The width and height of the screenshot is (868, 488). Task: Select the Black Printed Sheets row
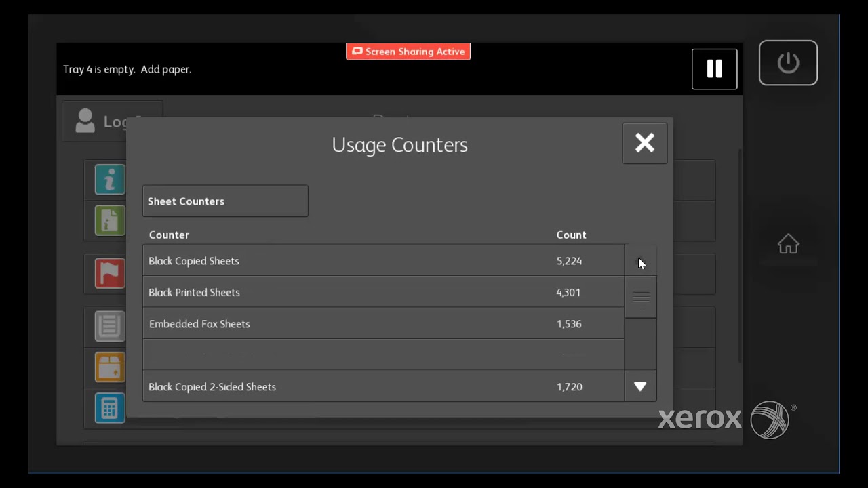click(x=383, y=293)
